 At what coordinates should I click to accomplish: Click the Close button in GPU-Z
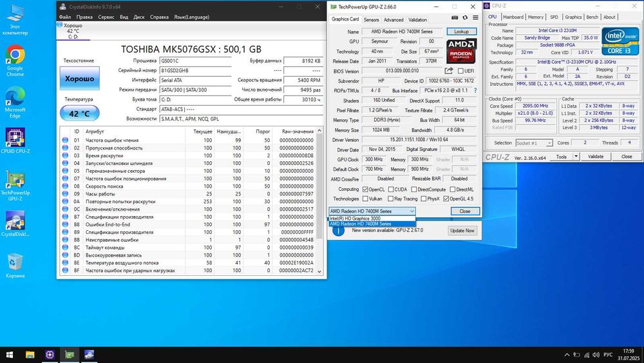465,211
